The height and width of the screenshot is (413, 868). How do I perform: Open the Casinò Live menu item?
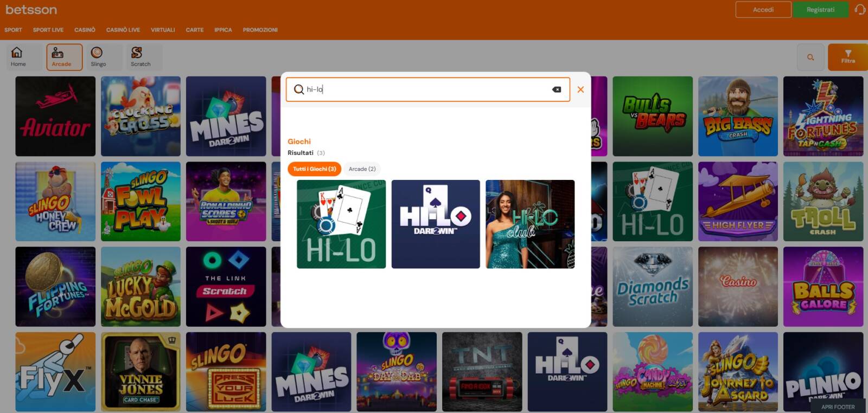(x=123, y=30)
